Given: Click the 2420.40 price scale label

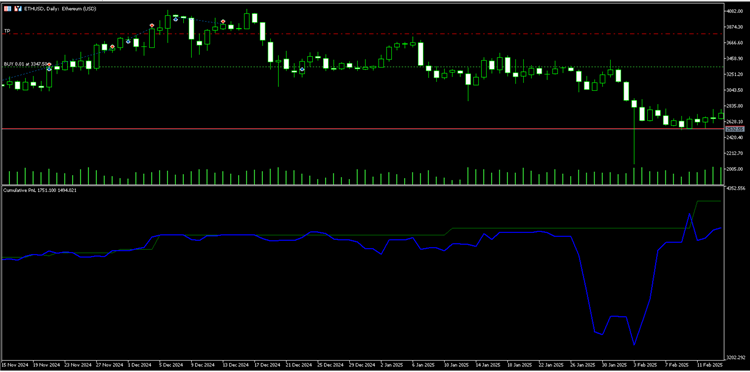Looking at the screenshot, I should (734, 137).
